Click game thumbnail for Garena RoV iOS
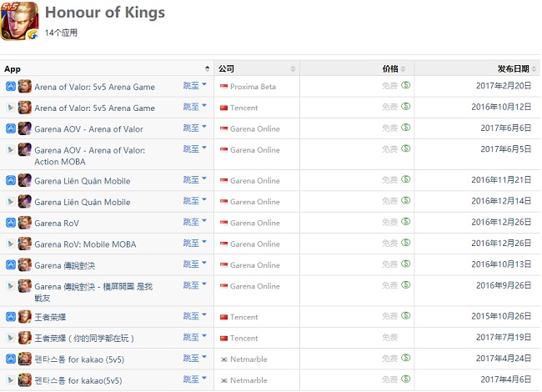This screenshot has height=392, width=542. [x=24, y=223]
